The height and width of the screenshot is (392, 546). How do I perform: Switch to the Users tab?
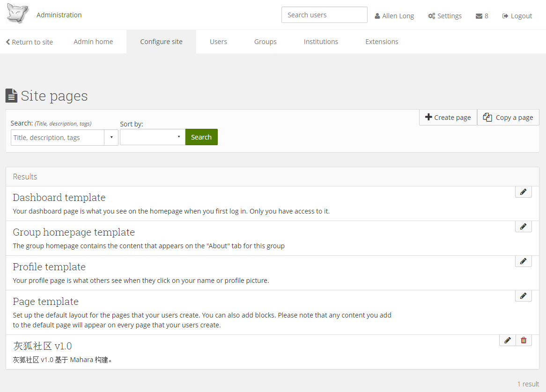pyautogui.click(x=218, y=42)
